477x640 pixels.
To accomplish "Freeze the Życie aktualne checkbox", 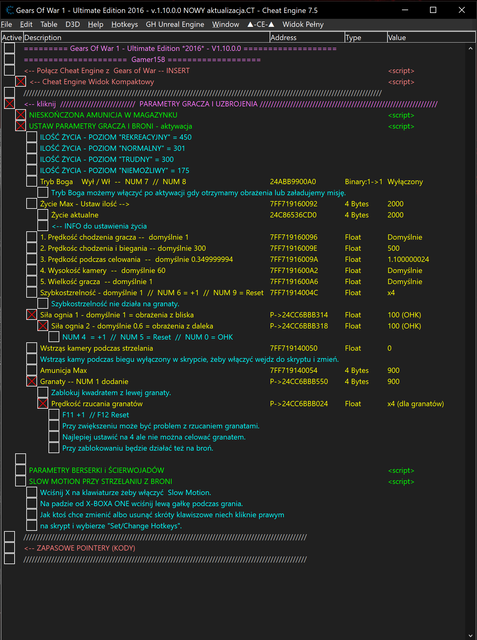I will click(42, 215).
